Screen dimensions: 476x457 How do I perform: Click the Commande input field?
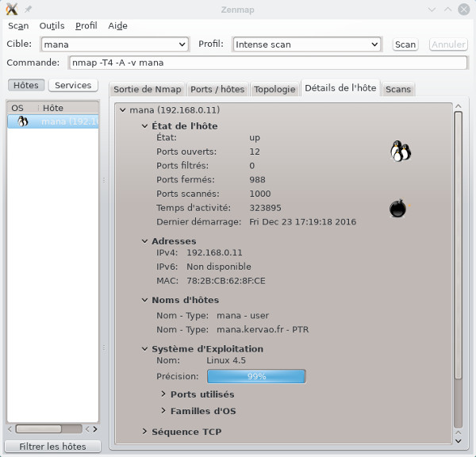(267, 63)
